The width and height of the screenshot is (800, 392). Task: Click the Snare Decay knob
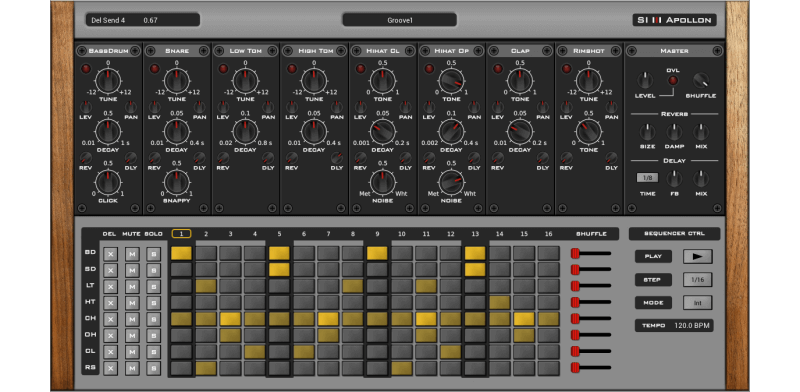(x=177, y=131)
